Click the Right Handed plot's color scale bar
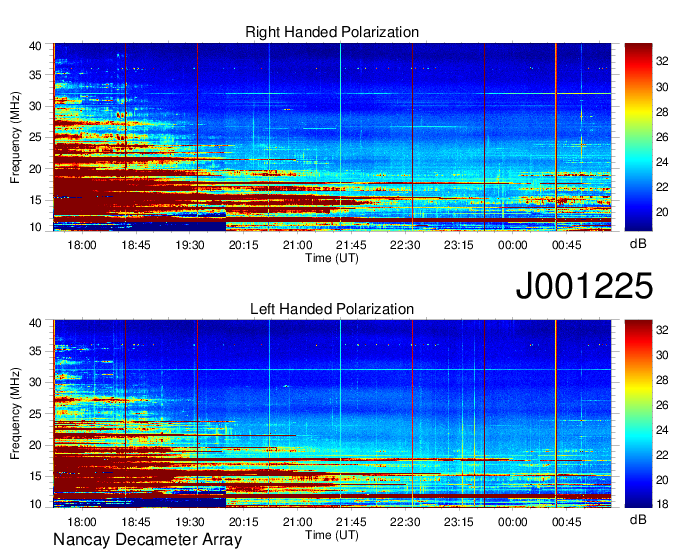The height and width of the screenshot is (552, 680). 638,137
